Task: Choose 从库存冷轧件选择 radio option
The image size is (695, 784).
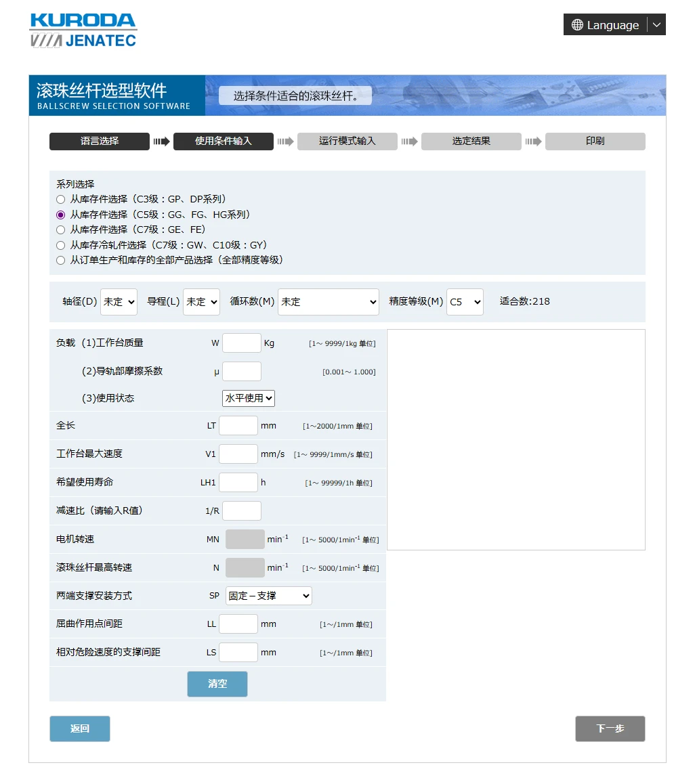Action: 61,245
